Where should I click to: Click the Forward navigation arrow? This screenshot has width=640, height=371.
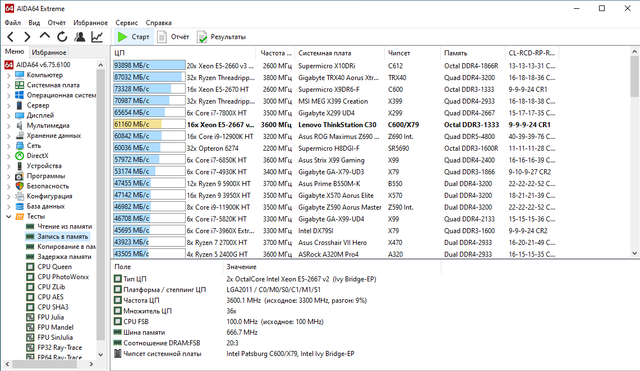[27, 37]
